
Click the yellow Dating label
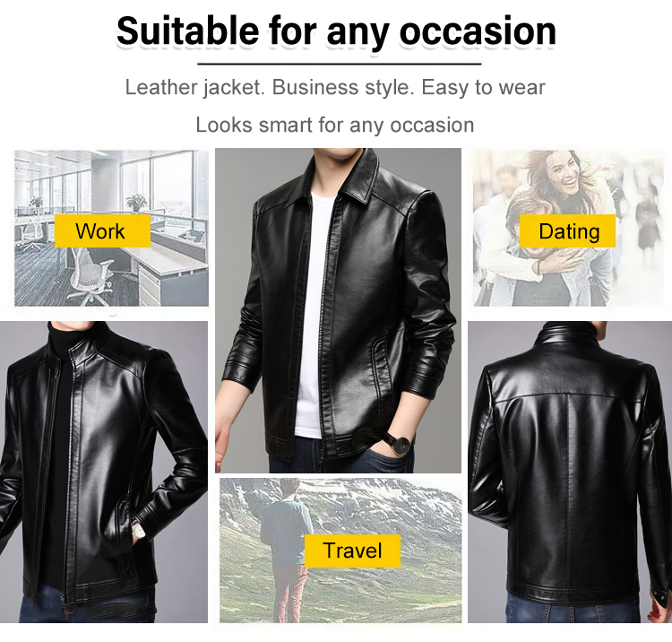click(567, 230)
